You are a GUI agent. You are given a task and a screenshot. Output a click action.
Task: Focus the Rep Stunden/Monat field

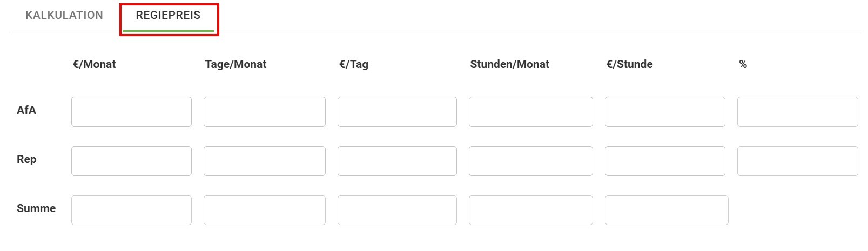tap(530, 161)
